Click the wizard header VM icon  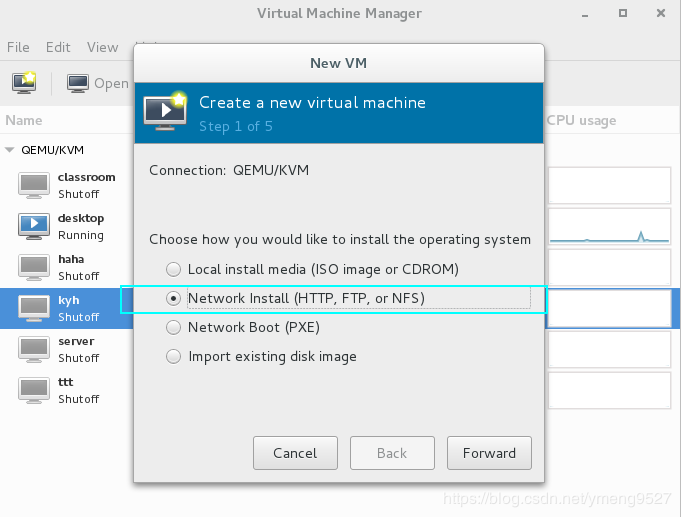click(x=165, y=111)
